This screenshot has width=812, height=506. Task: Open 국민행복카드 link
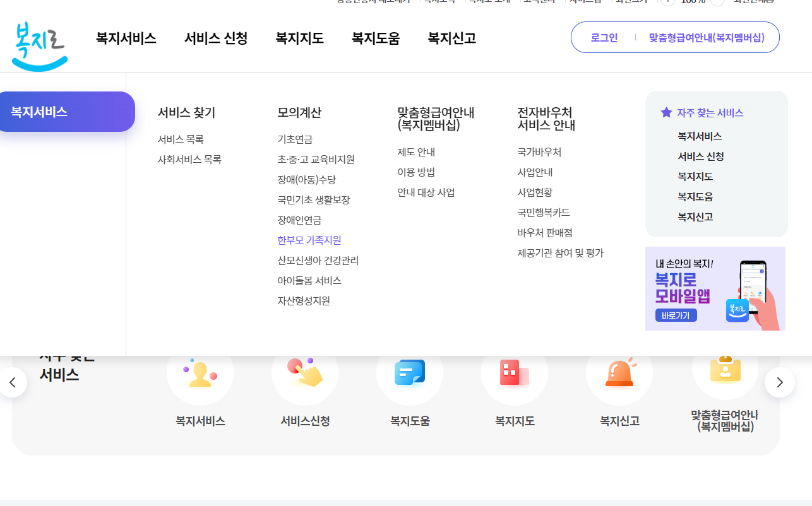click(x=544, y=212)
